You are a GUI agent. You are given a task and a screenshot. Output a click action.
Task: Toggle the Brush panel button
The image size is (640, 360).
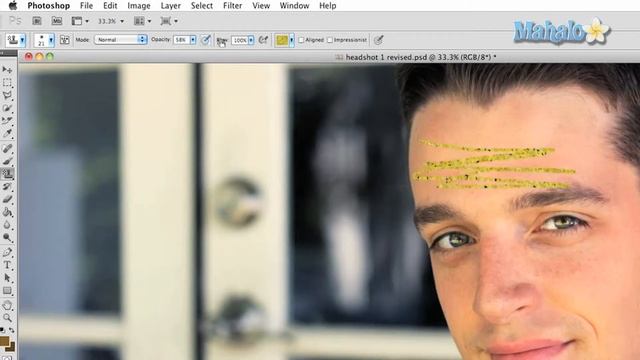[x=65, y=40]
